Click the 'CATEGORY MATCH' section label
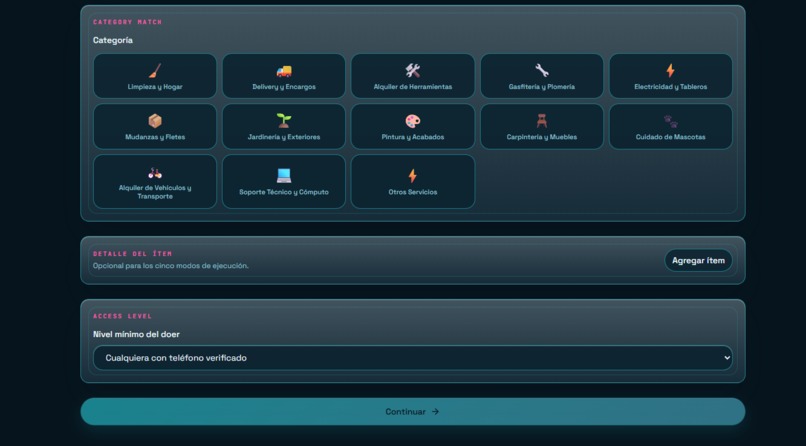806x446 pixels. 127,22
